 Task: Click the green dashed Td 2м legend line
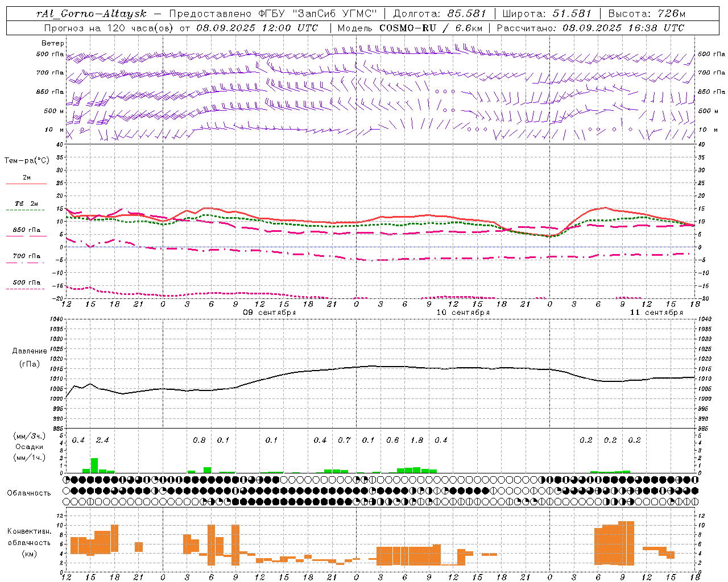click(25, 210)
